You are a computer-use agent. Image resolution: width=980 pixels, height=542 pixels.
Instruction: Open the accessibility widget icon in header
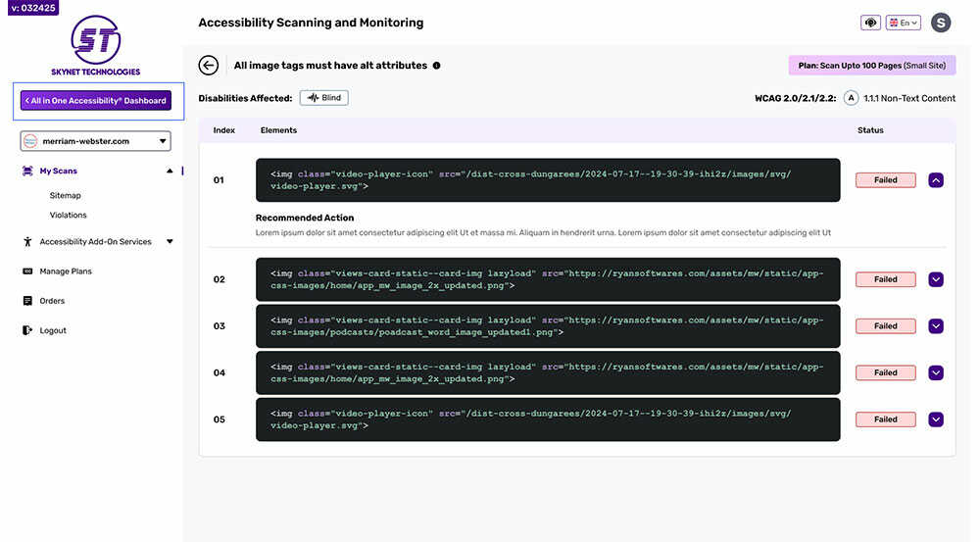tap(869, 23)
